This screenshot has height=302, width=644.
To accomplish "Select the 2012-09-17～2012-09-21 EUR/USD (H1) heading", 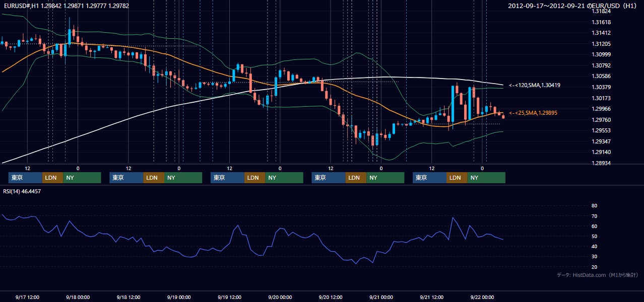I will [x=572, y=6].
